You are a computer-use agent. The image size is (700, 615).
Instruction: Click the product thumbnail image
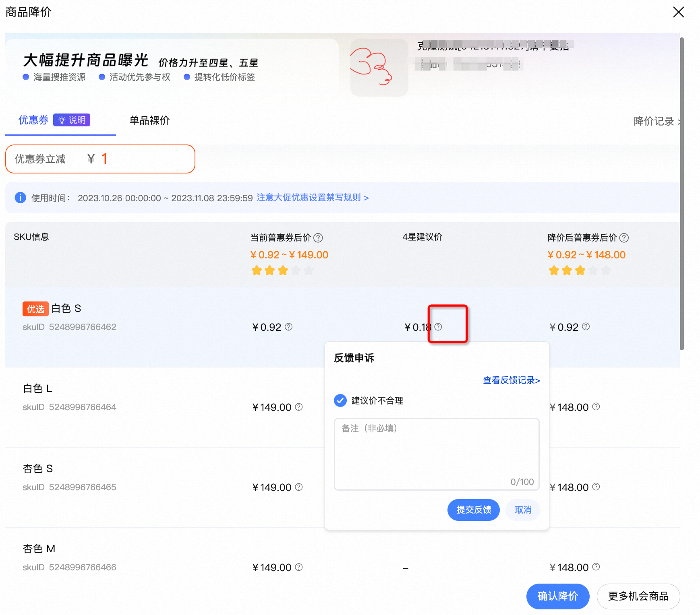(379, 68)
